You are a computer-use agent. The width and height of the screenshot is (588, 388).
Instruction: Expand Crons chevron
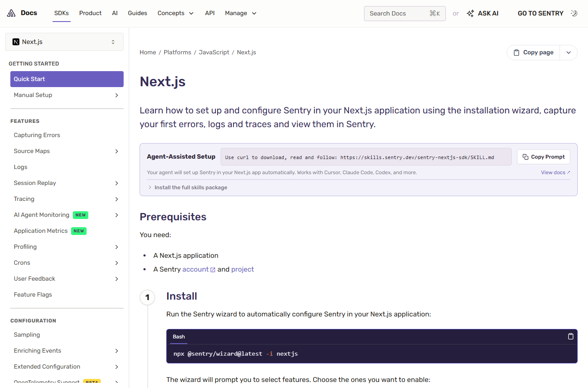click(117, 263)
